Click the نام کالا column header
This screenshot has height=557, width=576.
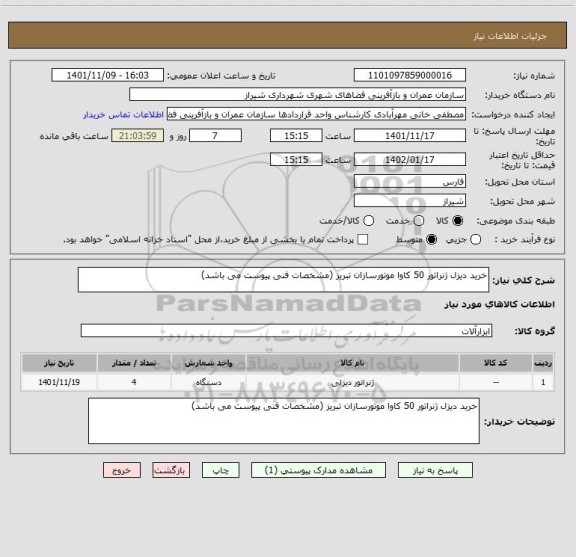pos(352,363)
